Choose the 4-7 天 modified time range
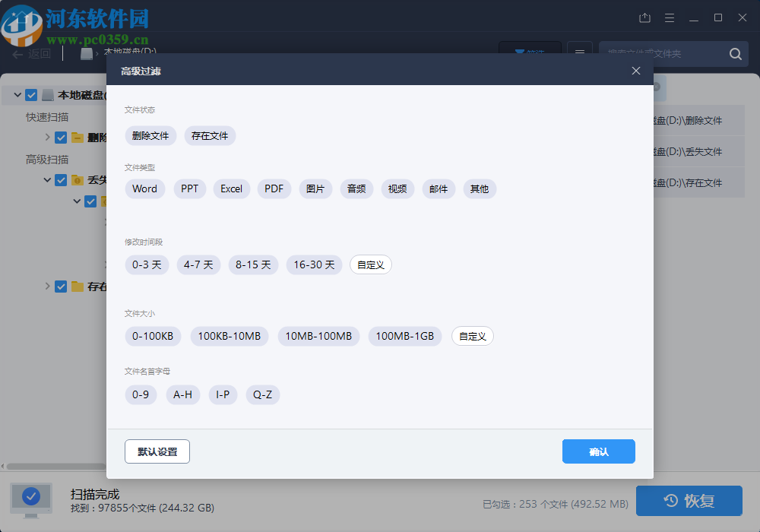 pyautogui.click(x=198, y=264)
